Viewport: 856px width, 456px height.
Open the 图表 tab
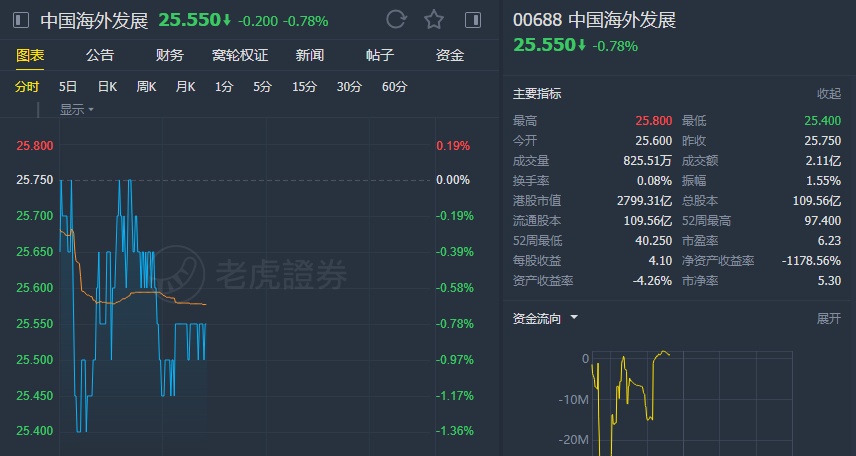tap(30, 55)
